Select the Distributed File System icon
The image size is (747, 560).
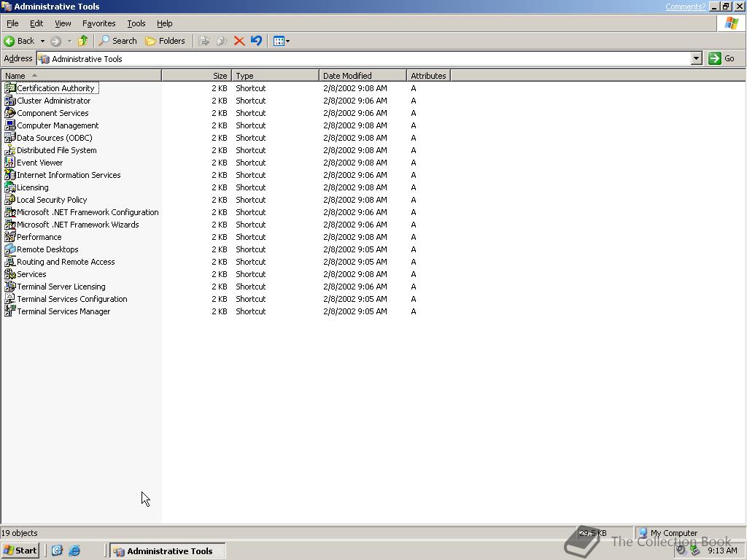pyautogui.click(x=9, y=150)
